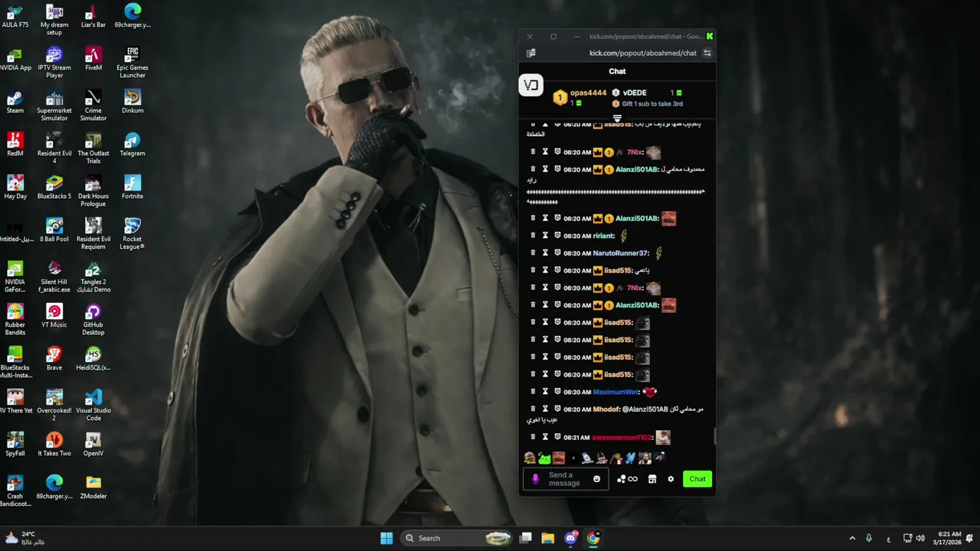Open the emoji picker in message box

coord(596,479)
